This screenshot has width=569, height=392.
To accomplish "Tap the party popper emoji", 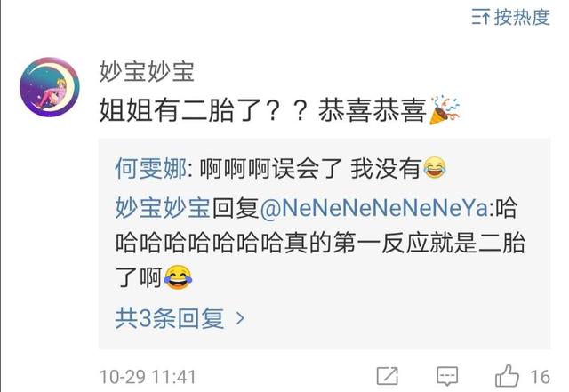I will click(x=445, y=110).
